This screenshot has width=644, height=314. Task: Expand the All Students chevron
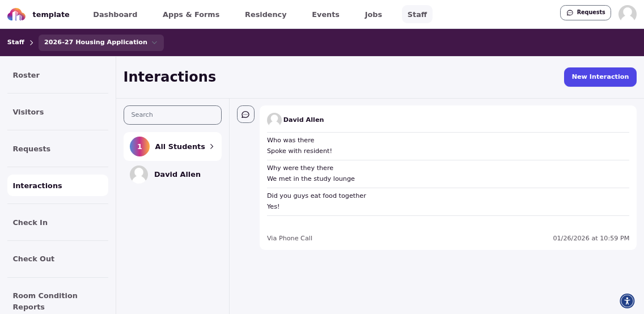[212, 147]
